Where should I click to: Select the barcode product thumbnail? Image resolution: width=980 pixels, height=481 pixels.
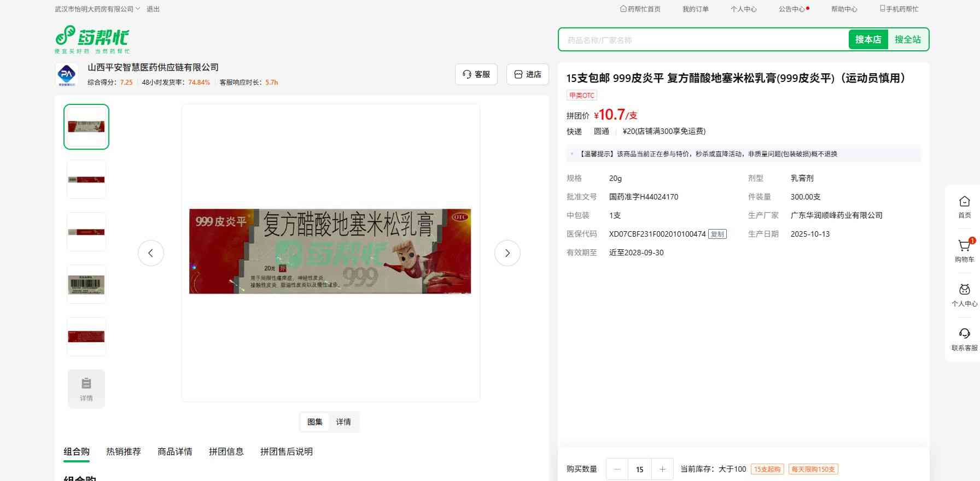click(x=86, y=284)
